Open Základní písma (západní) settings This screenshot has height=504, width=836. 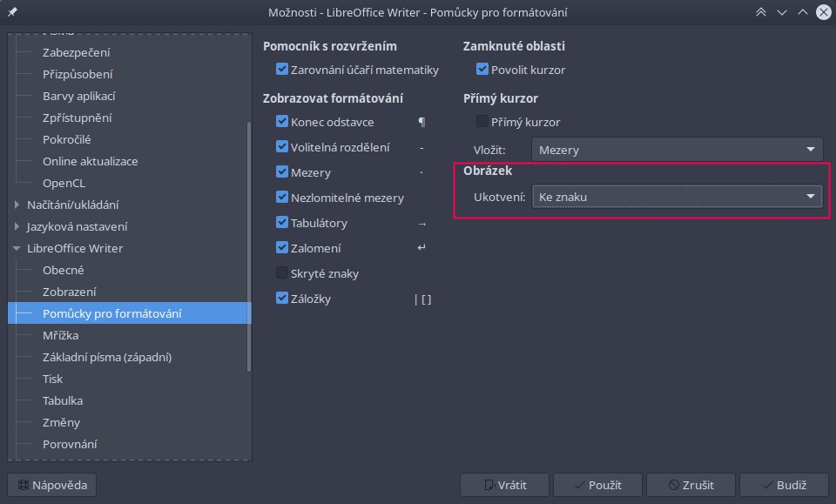pos(107,358)
